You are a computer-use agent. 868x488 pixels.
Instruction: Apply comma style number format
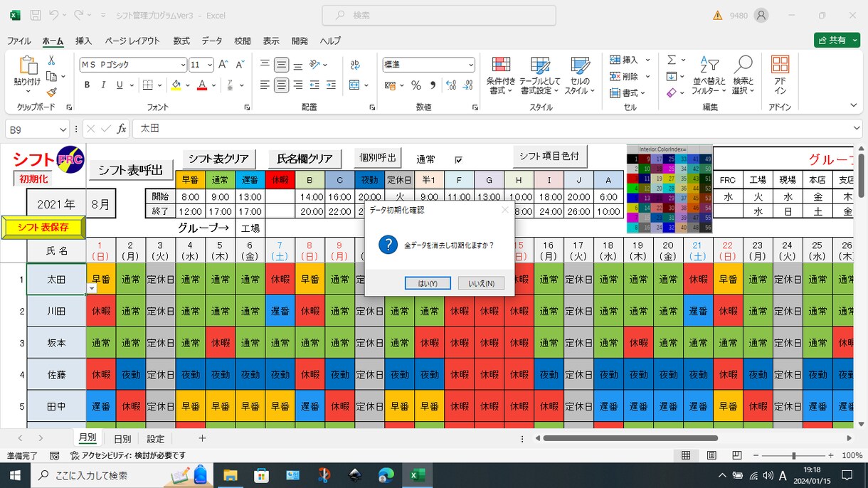(x=433, y=85)
